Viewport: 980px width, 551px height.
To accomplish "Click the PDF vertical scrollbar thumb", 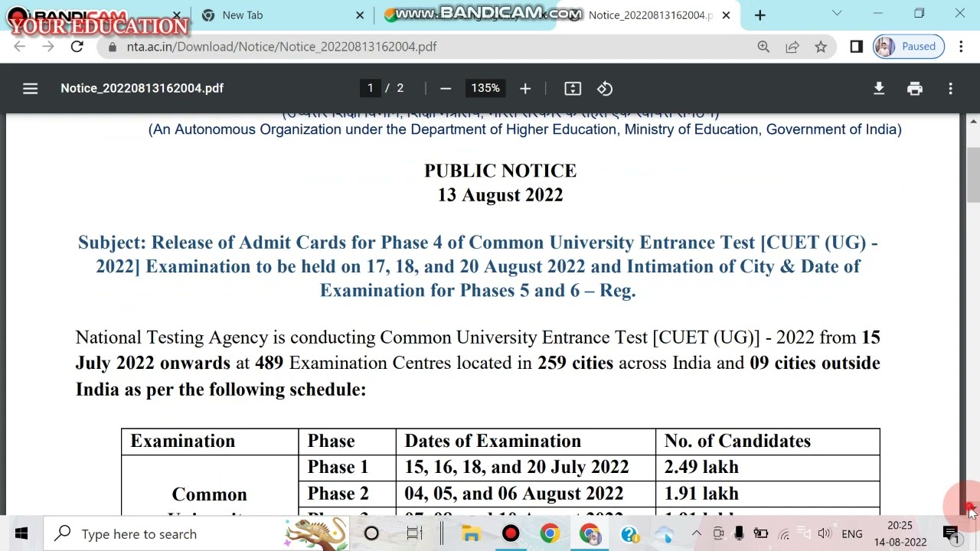I will pos(973,174).
